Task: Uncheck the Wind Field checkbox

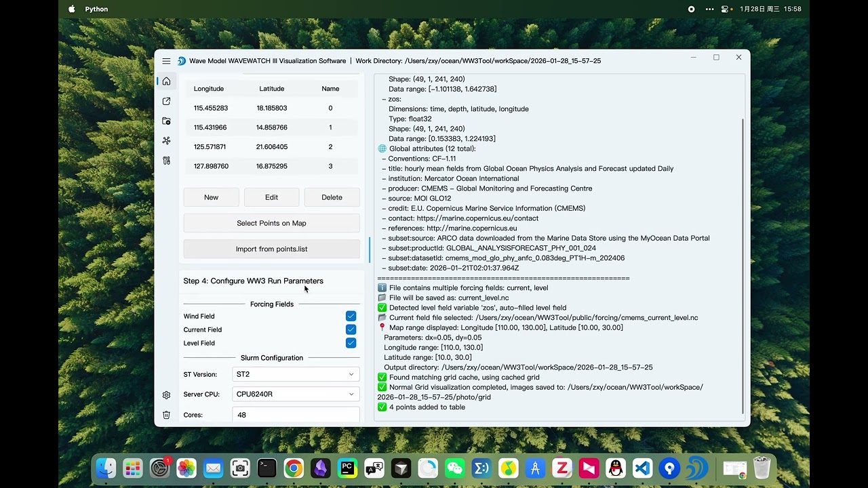Action: [351, 316]
